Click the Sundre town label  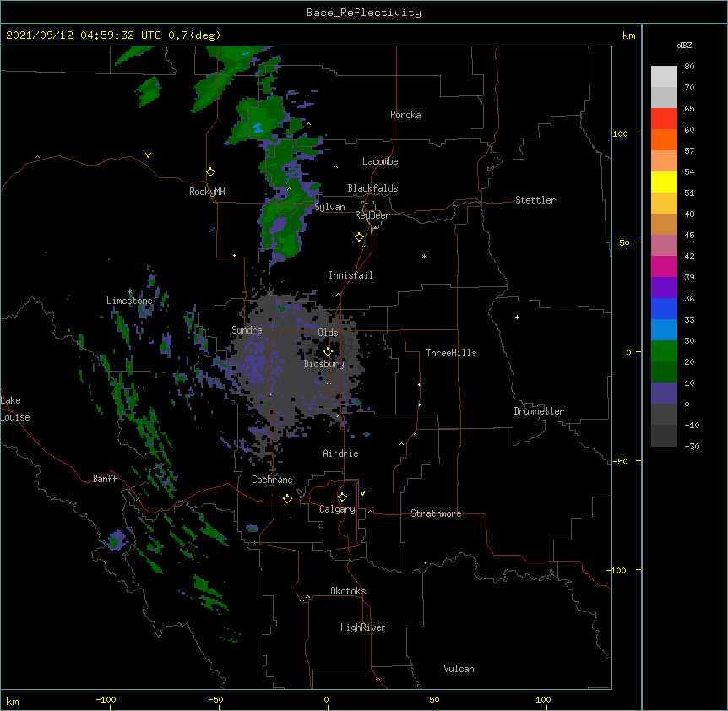pyautogui.click(x=247, y=330)
